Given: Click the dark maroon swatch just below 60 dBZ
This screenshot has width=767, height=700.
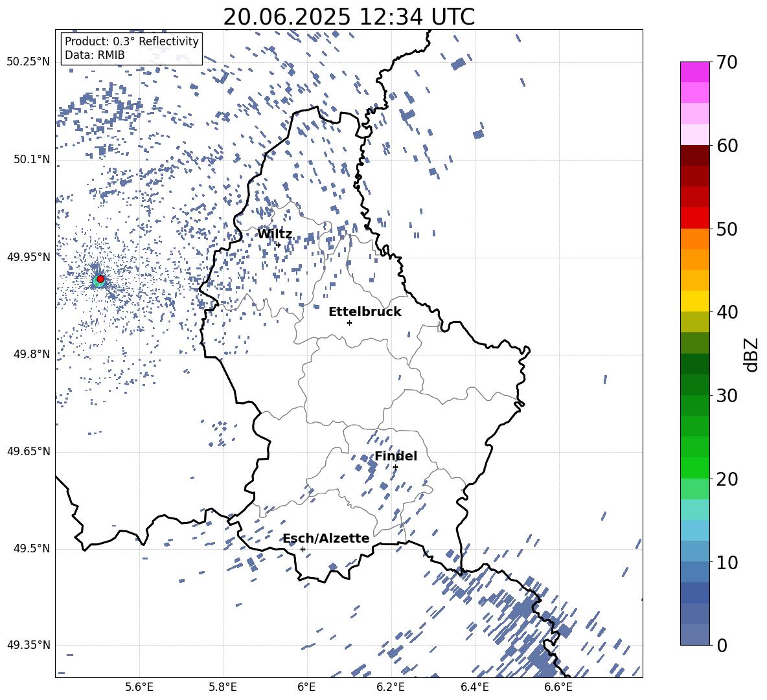Looking at the screenshot, I should pos(694,155).
